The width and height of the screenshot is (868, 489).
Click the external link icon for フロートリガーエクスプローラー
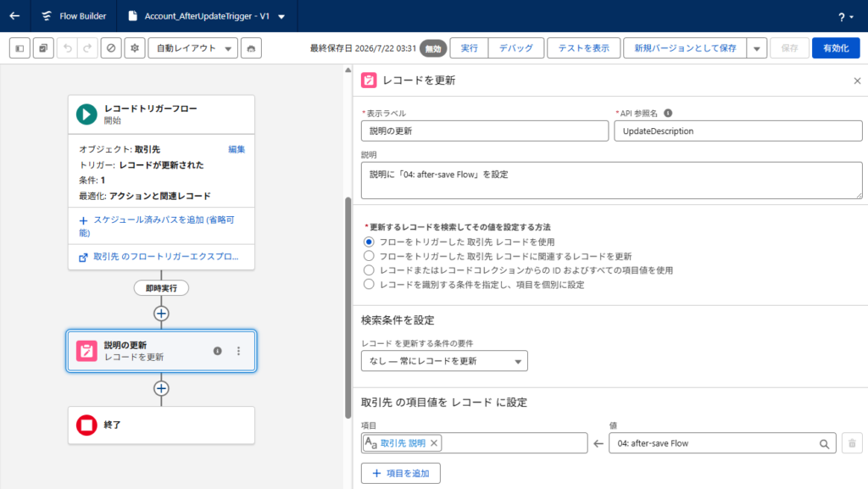(83, 258)
